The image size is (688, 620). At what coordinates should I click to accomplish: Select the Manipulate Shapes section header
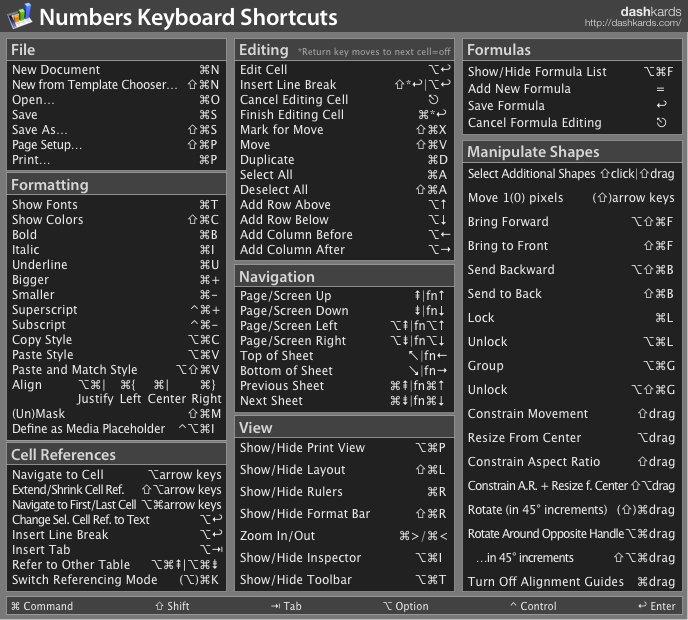[573, 152]
